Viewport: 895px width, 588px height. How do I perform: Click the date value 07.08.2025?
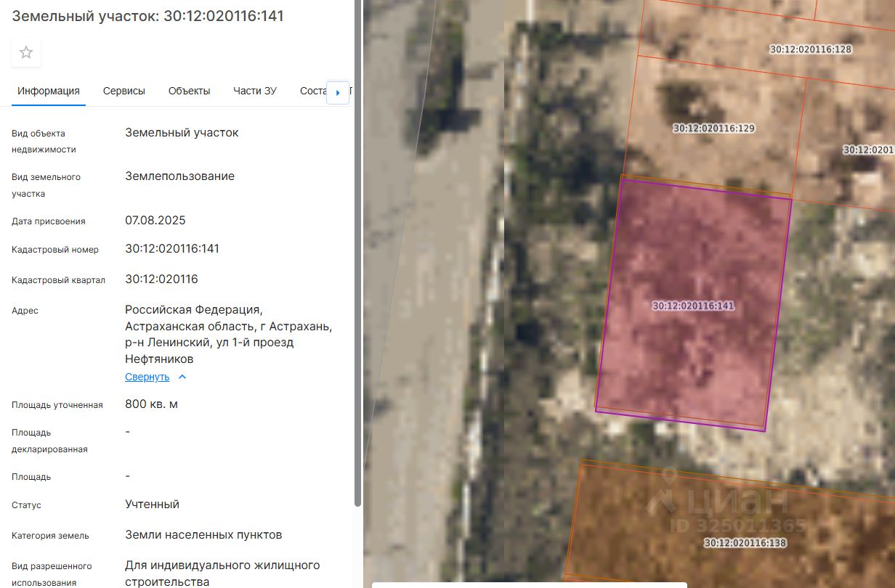pos(155,221)
